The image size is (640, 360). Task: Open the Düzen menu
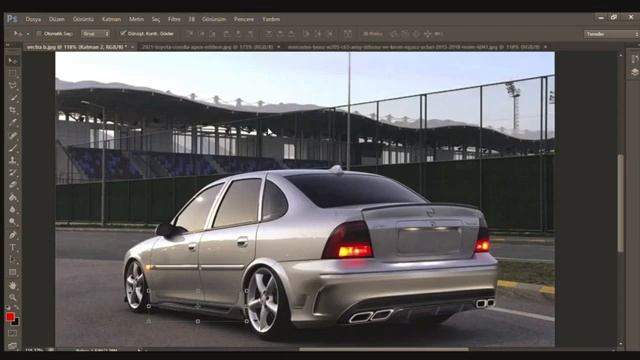(x=57, y=19)
